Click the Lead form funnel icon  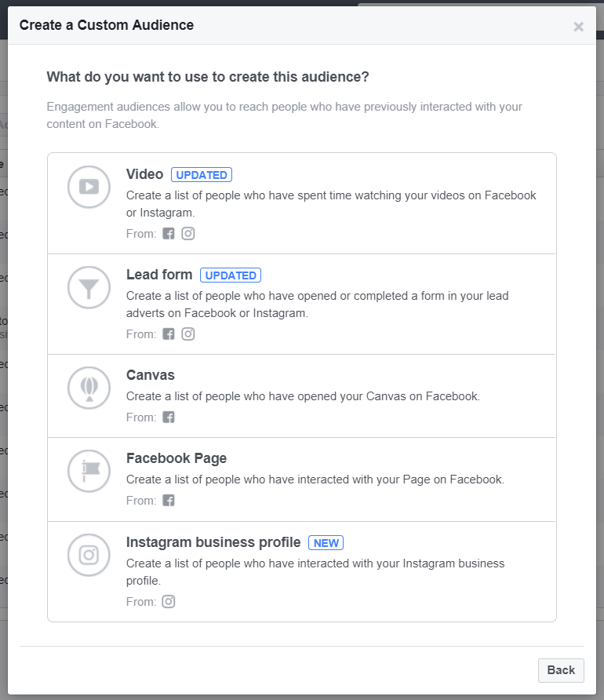point(89,287)
